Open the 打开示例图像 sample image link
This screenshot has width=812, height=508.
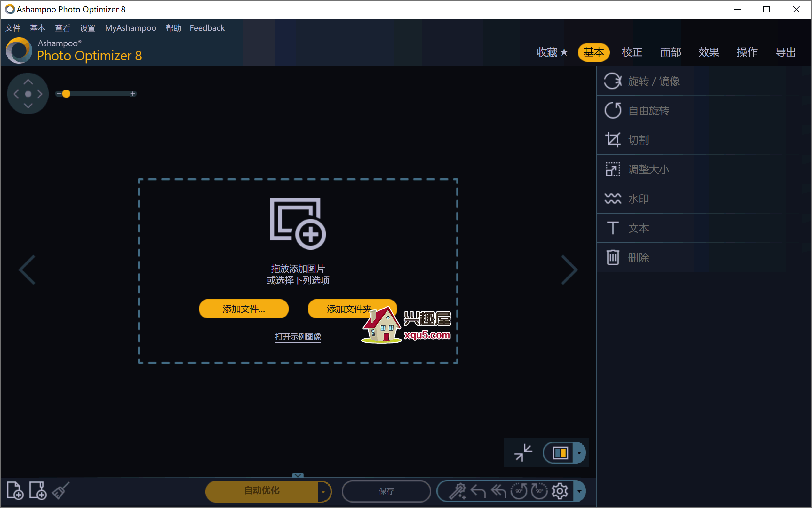[x=298, y=337]
